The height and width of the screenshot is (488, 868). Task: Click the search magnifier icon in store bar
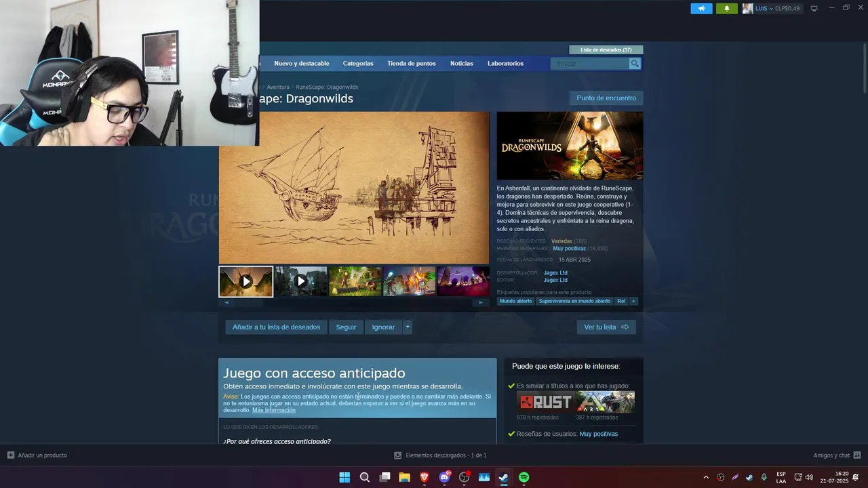point(635,63)
